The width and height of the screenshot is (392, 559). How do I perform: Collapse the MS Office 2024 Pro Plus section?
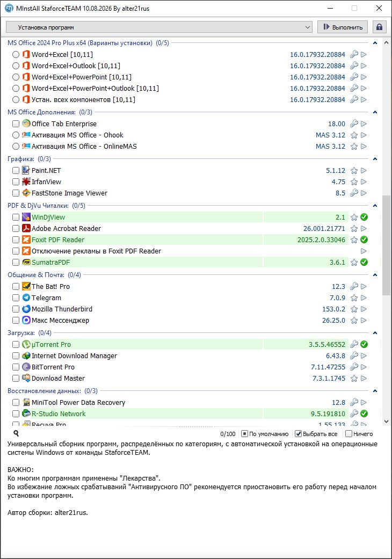pyautogui.click(x=375, y=43)
